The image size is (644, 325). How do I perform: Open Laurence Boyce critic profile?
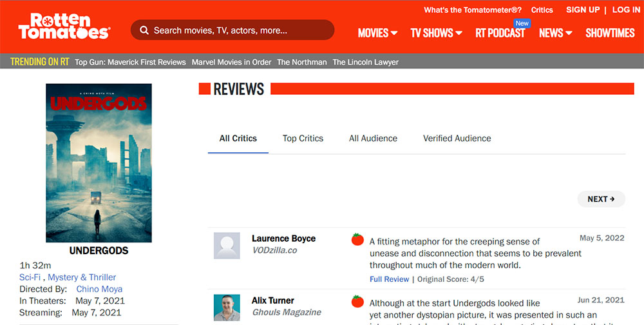[283, 239]
